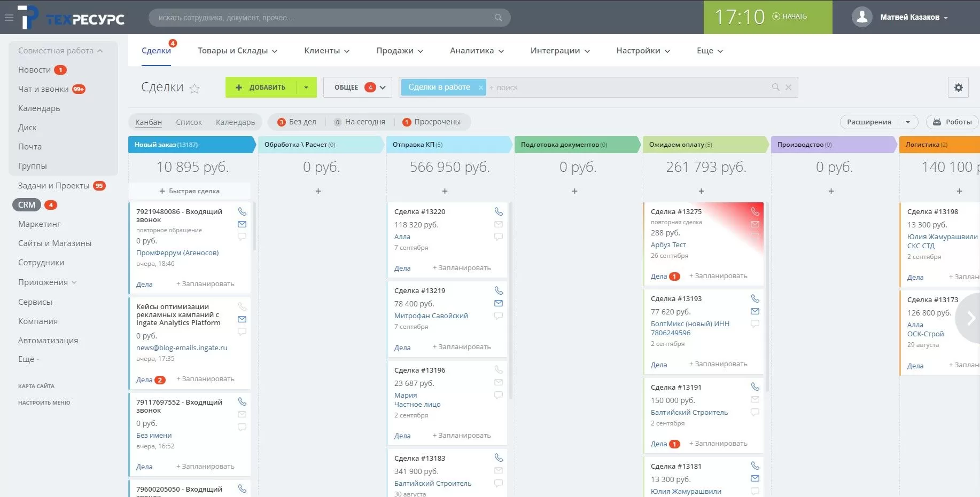Image resolution: width=980 pixels, height=497 pixels.
Task: Toggle the На сегодня filter
Action: 359,122
